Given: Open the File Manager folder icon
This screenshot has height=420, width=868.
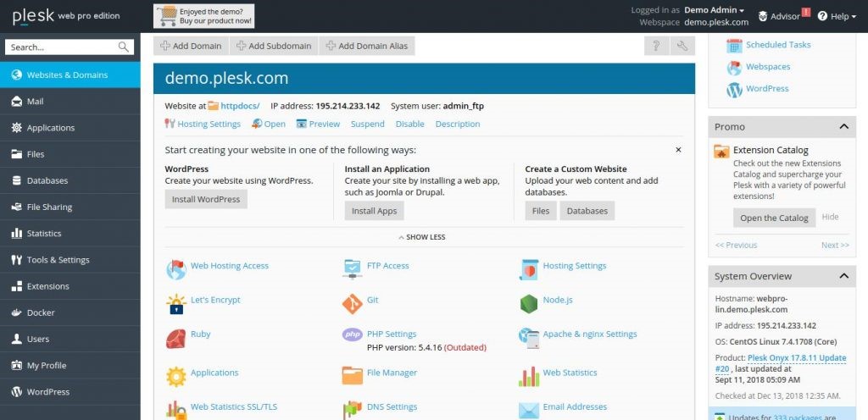Looking at the screenshot, I should (x=352, y=376).
